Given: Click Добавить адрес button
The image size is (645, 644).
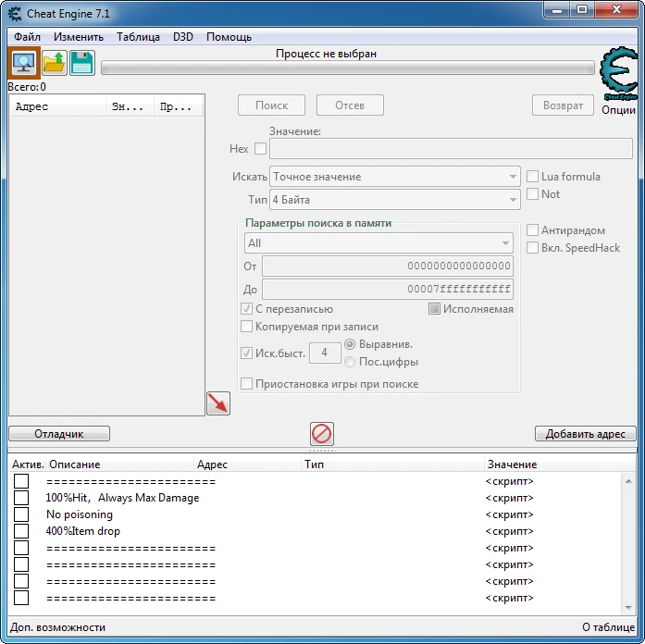Looking at the screenshot, I should point(586,434).
